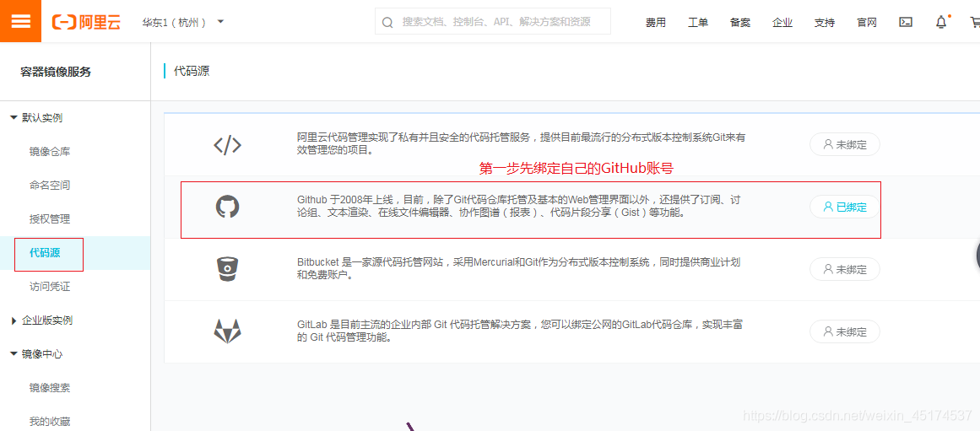Image resolution: width=980 pixels, height=431 pixels.
Task: Go to 授权管理 in the sidebar
Action: [49, 218]
